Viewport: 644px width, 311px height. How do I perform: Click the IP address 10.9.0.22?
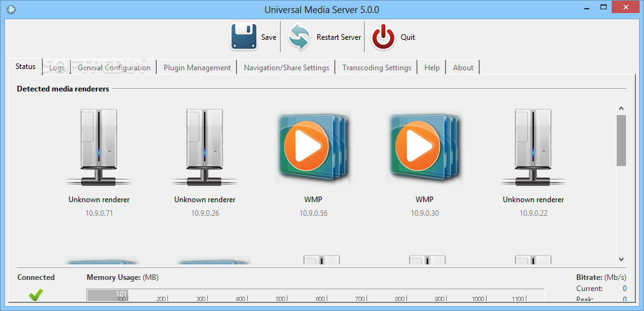pos(533,213)
